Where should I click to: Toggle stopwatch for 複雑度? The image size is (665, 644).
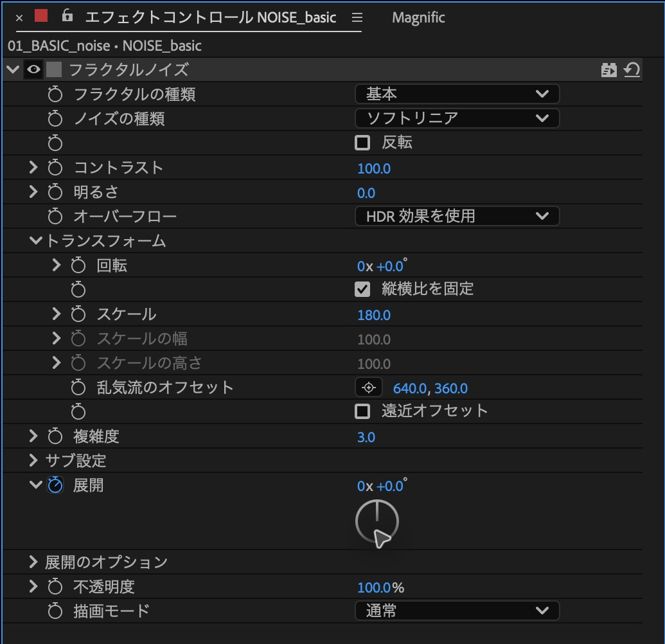pyautogui.click(x=55, y=436)
